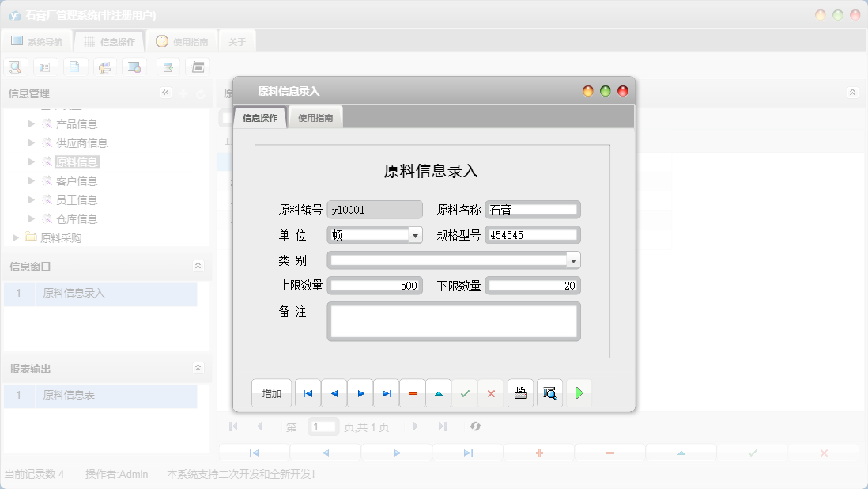Collapse the 报表输出 panel

pos(198,367)
